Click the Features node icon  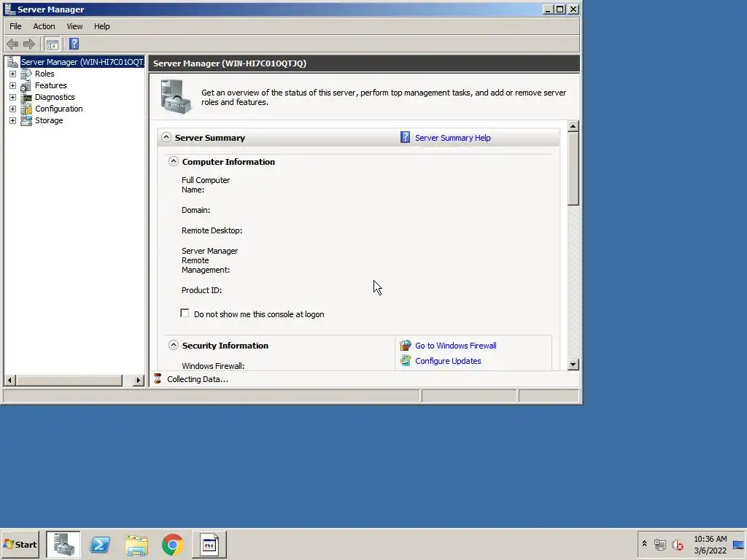(27, 86)
